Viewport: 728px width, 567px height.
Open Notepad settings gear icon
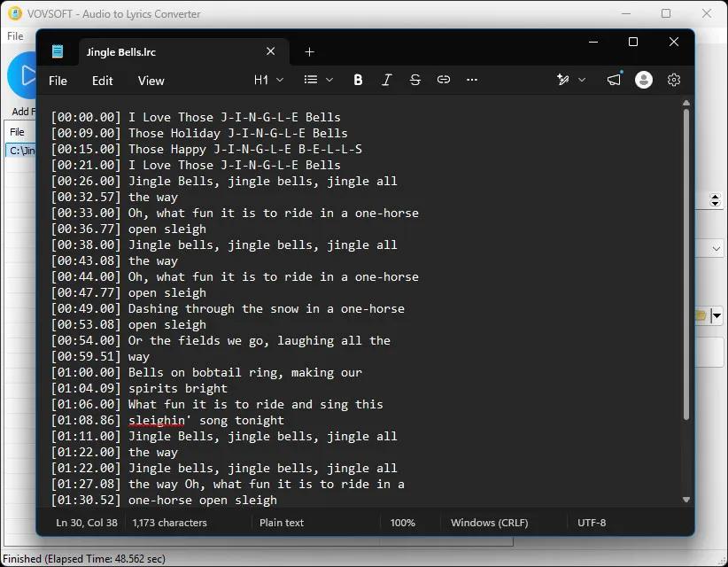674,80
